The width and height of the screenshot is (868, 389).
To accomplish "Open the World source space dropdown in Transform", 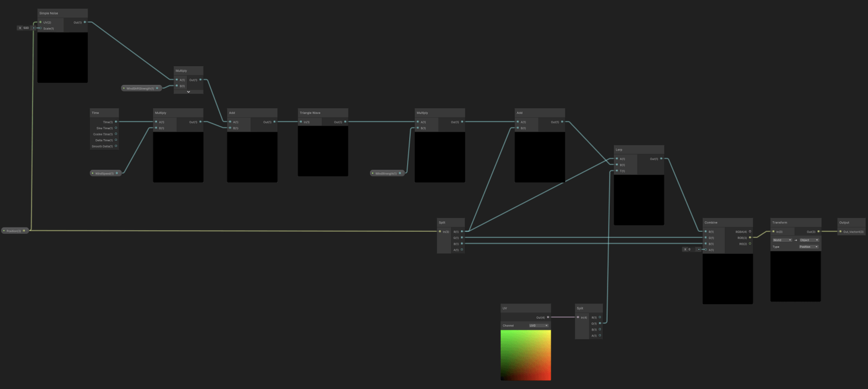I will tap(782, 240).
